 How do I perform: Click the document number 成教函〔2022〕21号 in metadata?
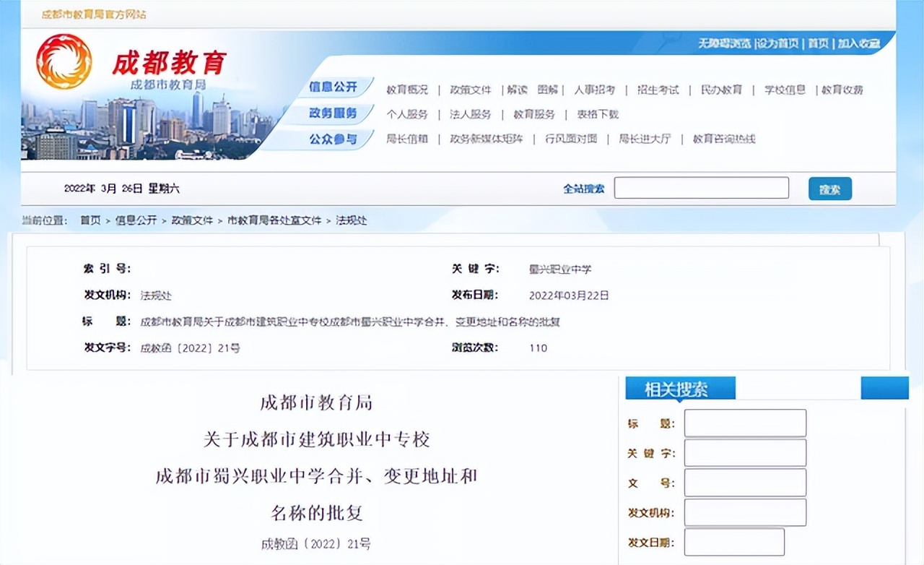coord(191,348)
